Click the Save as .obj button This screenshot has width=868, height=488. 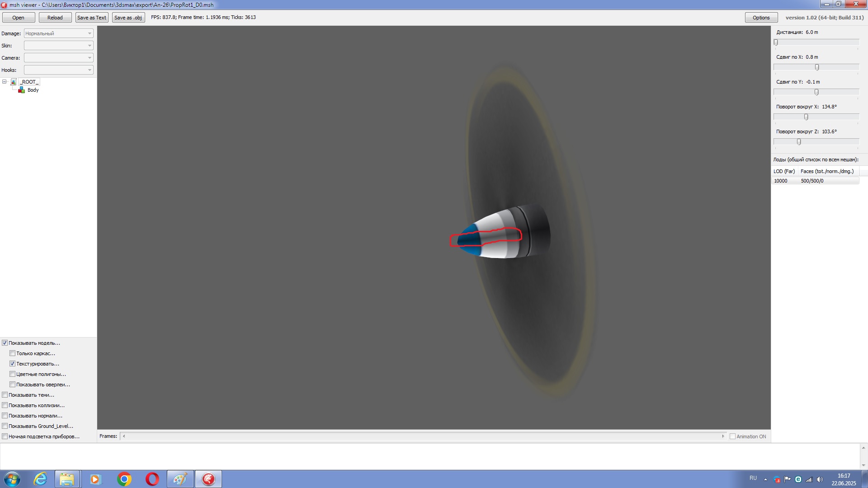pos(128,18)
